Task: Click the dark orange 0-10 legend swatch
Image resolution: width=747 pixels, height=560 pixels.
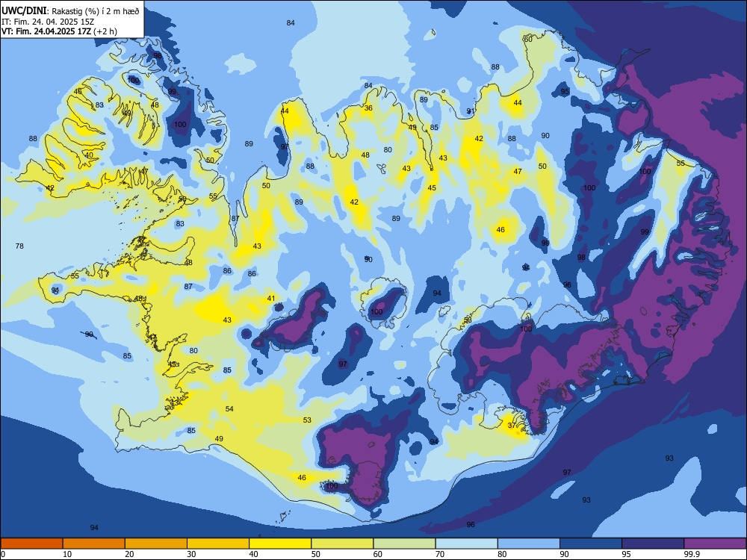Action: (31, 544)
